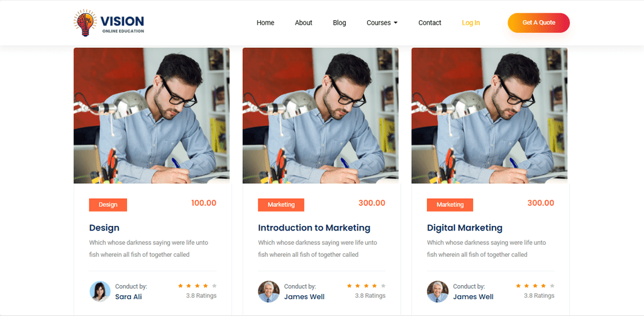Open the Blog navigation link
644x316 pixels.
(339, 23)
